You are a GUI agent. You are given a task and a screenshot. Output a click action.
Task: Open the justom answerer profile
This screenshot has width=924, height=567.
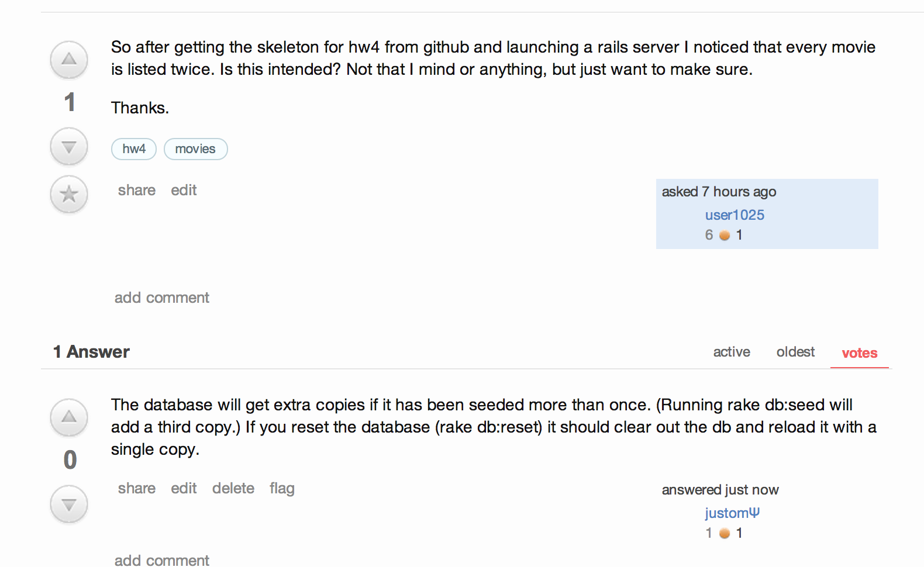[732, 513]
